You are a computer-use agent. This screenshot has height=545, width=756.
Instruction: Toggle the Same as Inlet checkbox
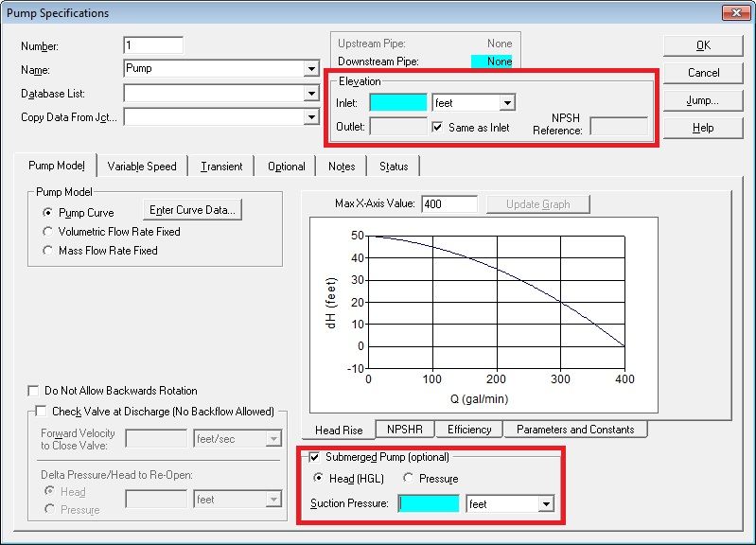coord(438,127)
